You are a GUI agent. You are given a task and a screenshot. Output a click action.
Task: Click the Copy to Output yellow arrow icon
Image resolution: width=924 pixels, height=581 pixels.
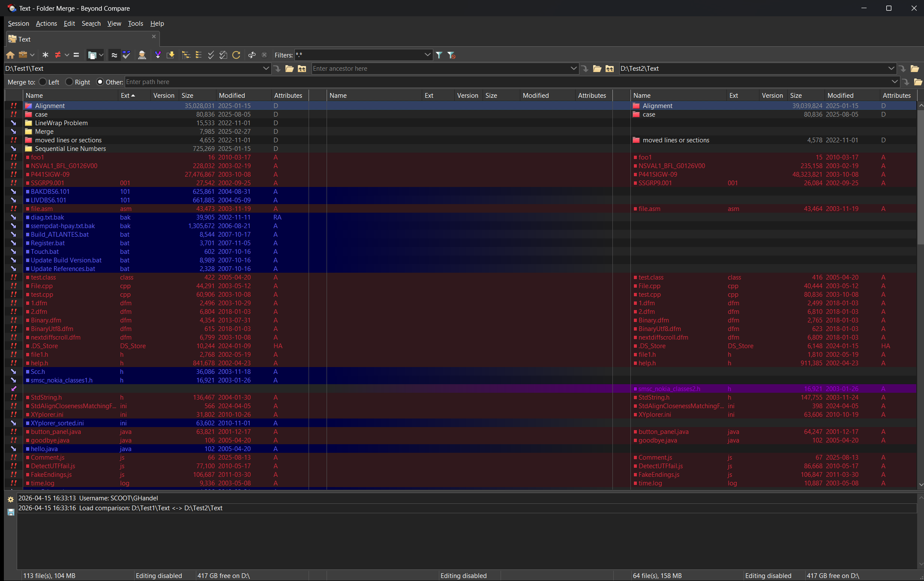pyautogui.click(x=171, y=55)
